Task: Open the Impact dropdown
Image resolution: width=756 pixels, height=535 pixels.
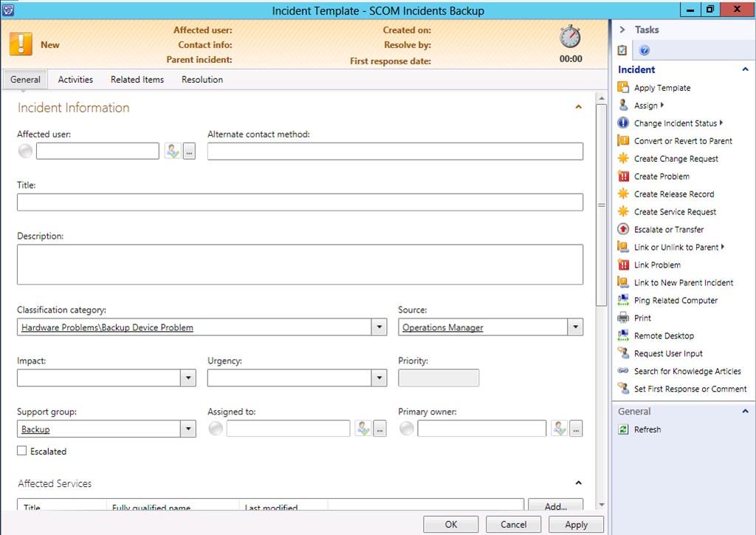Action: [x=188, y=378]
